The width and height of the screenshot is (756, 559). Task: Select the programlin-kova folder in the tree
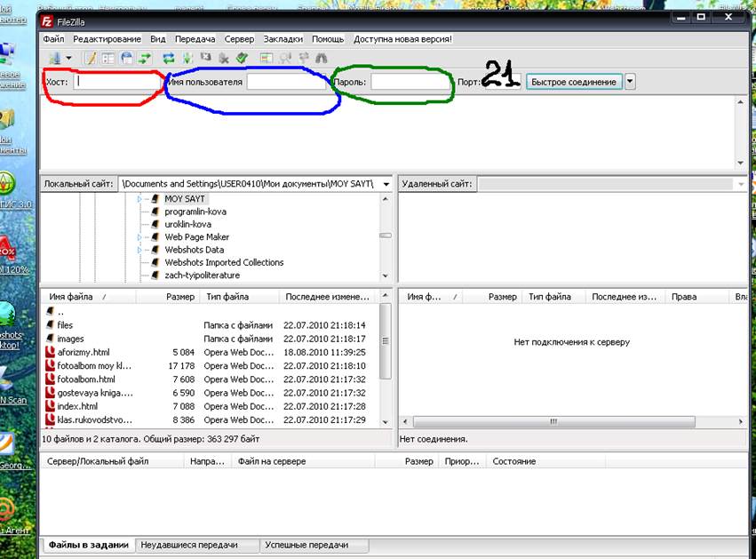(195, 212)
